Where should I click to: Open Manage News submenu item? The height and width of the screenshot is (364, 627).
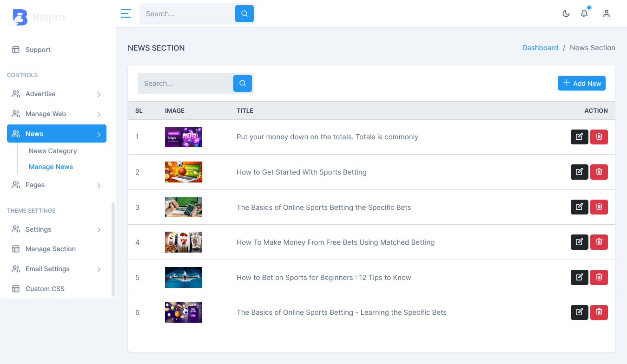pyautogui.click(x=51, y=167)
